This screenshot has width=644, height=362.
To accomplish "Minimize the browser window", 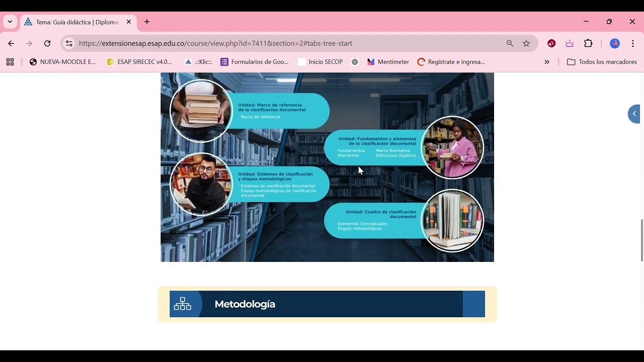I will pos(586,22).
